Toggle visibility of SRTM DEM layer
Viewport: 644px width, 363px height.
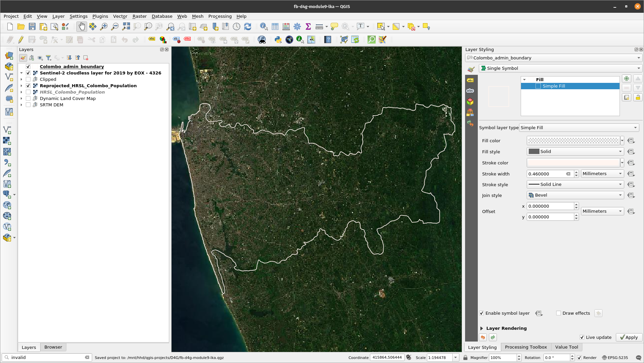pyautogui.click(x=28, y=105)
